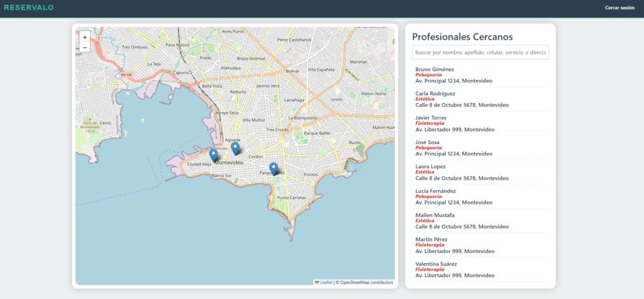Image resolution: width=644 pixels, height=299 pixels.
Task: Click the RESERVALO logo
Action: click(29, 8)
